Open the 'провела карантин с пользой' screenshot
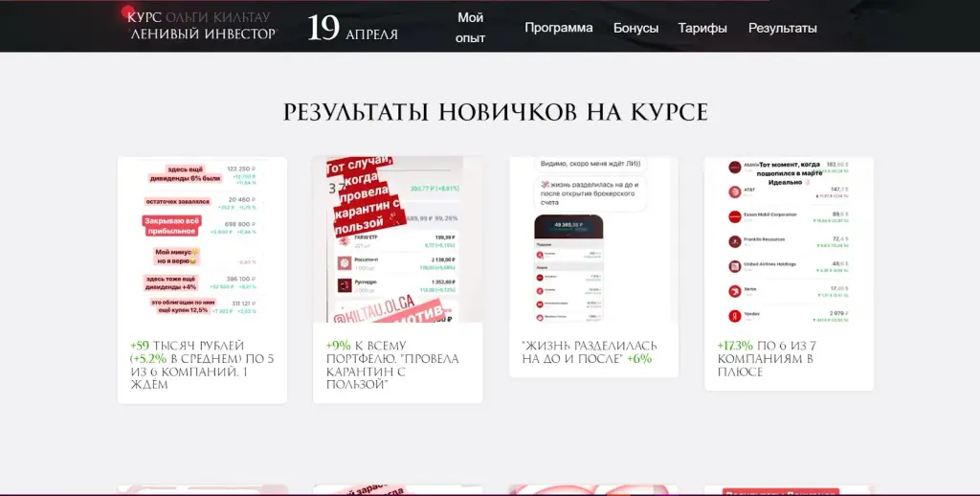980x496 pixels. pos(397,239)
